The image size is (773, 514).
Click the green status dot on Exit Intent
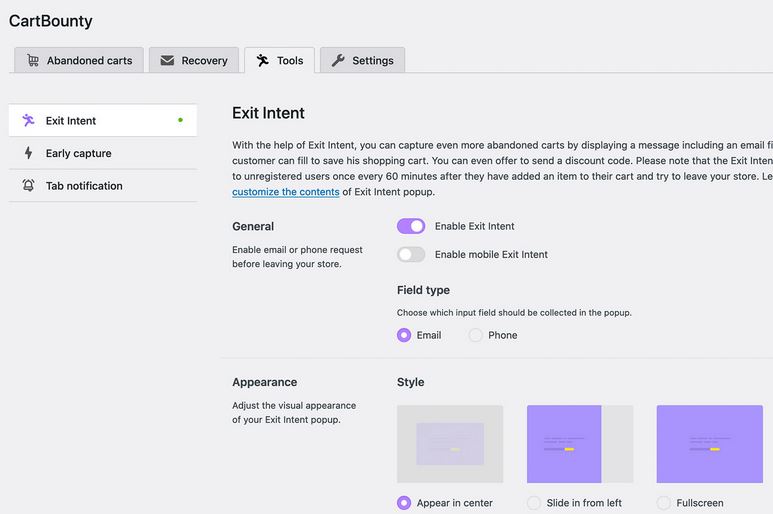pyautogui.click(x=180, y=120)
